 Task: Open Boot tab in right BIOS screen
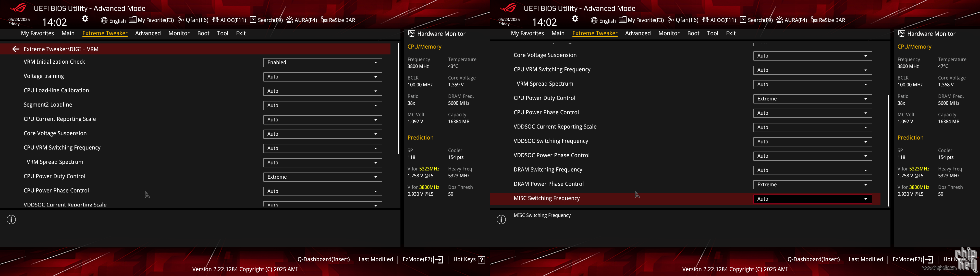pos(693,33)
